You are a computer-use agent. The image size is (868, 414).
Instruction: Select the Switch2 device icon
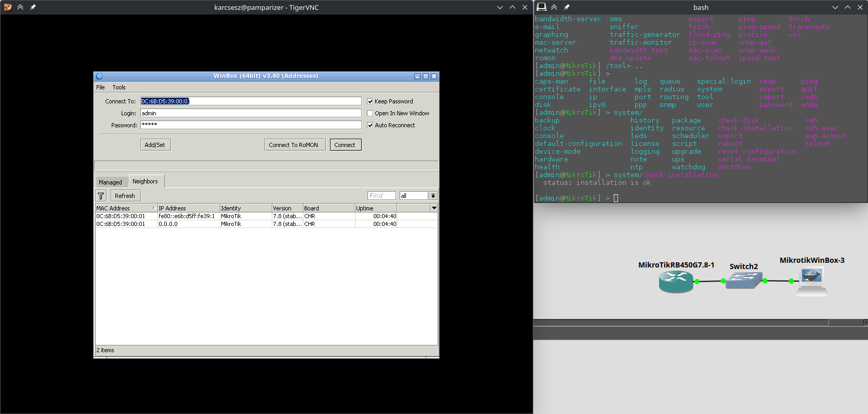click(x=744, y=281)
